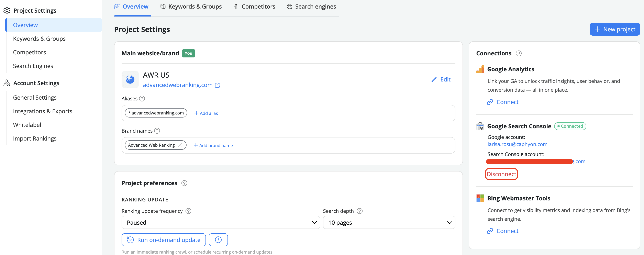Click the AWR US globe site icon
Image resolution: width=644 pixels, height=255 pixels.
pyautogui.click(x=130, y=79)
